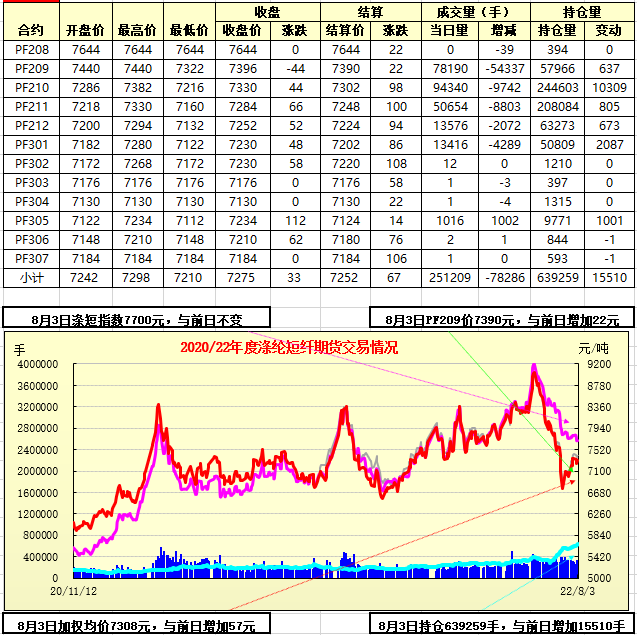637x635 pixels.
Task: Click the 加权均价7308元 text box
Action: tap(137, 626)
